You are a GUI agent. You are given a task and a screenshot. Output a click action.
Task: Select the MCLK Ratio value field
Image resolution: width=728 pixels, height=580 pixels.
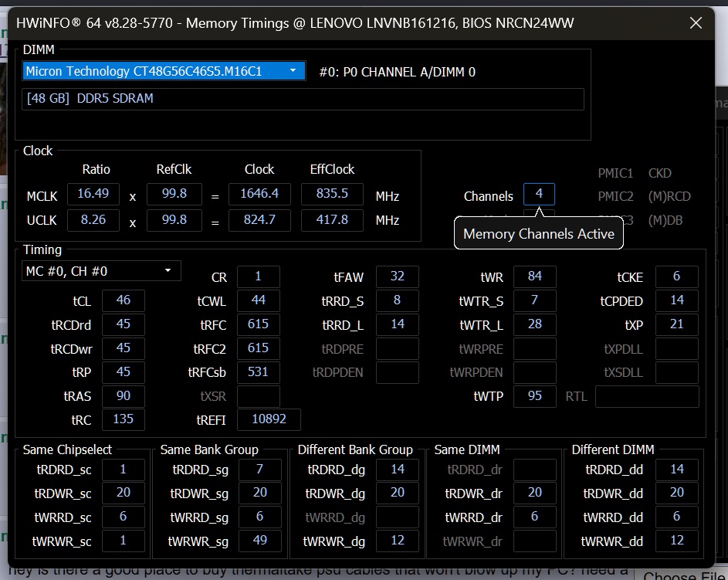click(x=93, y=195)
